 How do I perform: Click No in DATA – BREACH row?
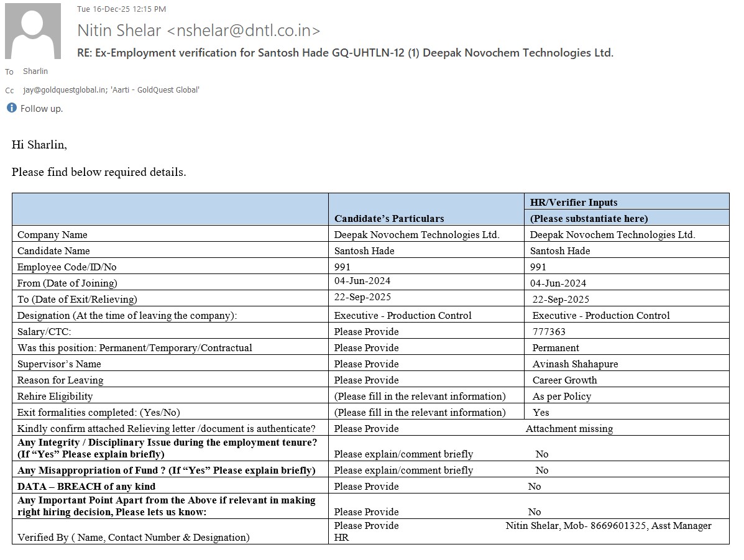click(535, 487)
